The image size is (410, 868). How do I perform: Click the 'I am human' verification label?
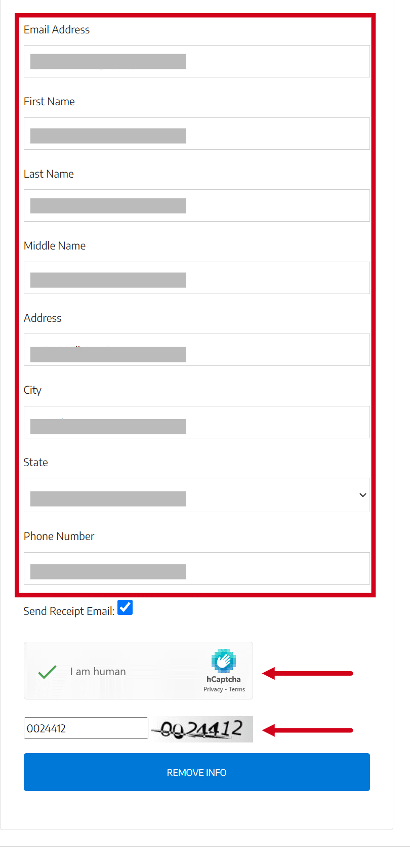click(98, 672)
